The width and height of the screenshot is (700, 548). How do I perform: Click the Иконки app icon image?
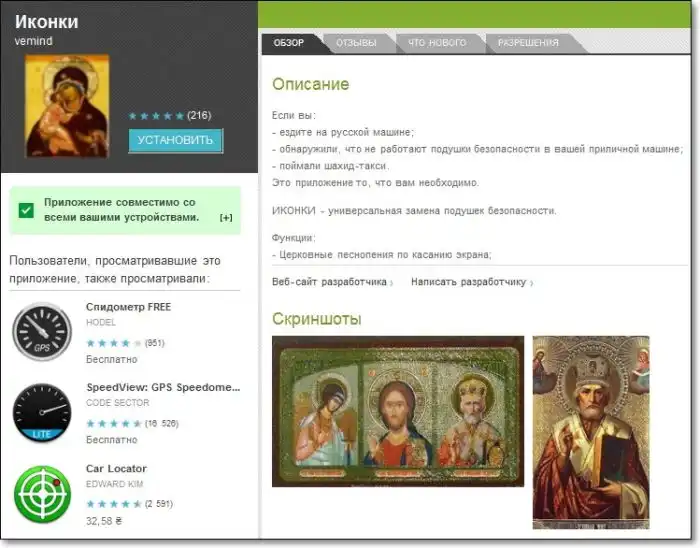pos(67,106)
